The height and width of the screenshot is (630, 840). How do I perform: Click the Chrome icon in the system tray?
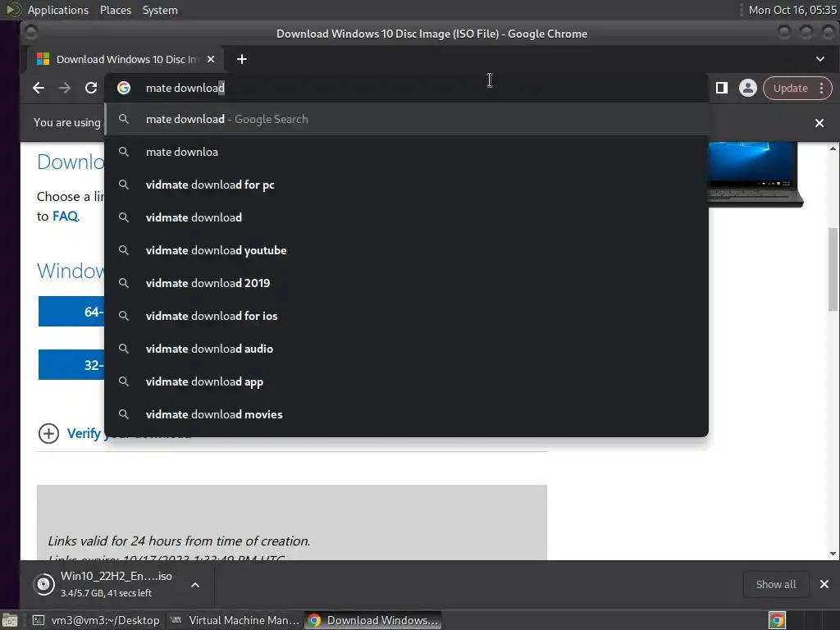click(x=778, y=620)
